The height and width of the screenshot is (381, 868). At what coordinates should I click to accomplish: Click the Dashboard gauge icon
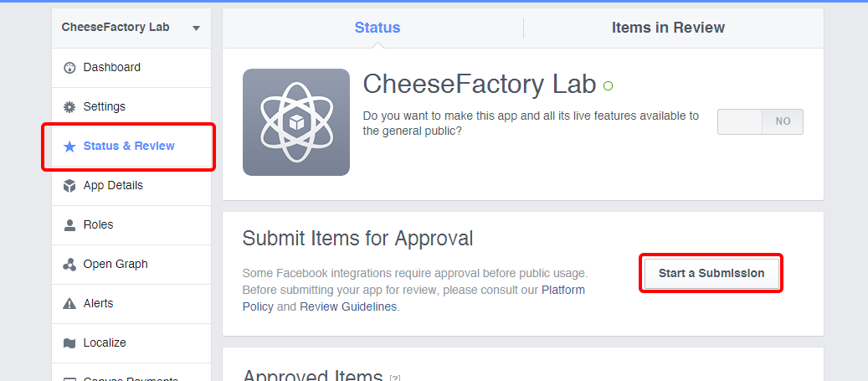click(69, 68)
